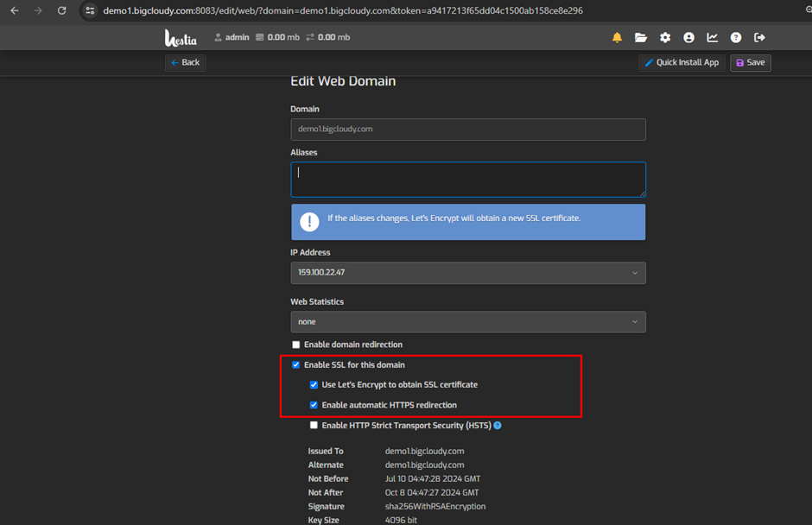Open the Web Statistics dropdown
The height and width of the screenshot is (525, 812).
pos(467,321)
